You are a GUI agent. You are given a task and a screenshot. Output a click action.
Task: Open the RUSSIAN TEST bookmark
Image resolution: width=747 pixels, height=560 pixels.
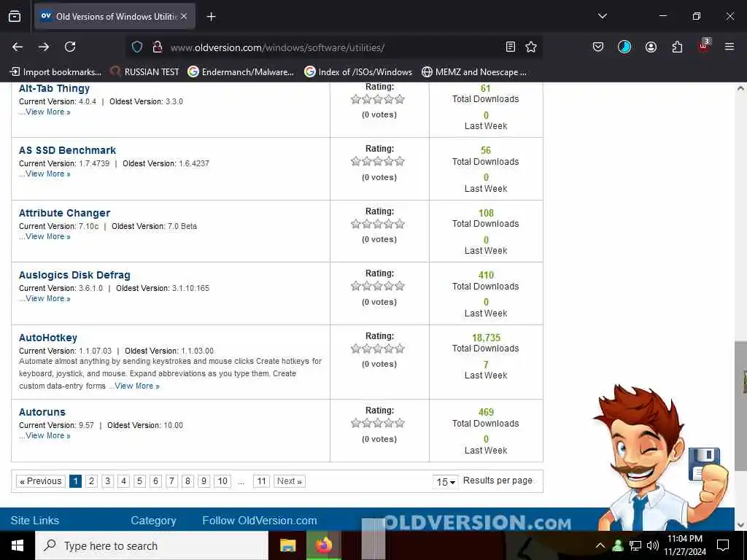click(x=144, y=72)
